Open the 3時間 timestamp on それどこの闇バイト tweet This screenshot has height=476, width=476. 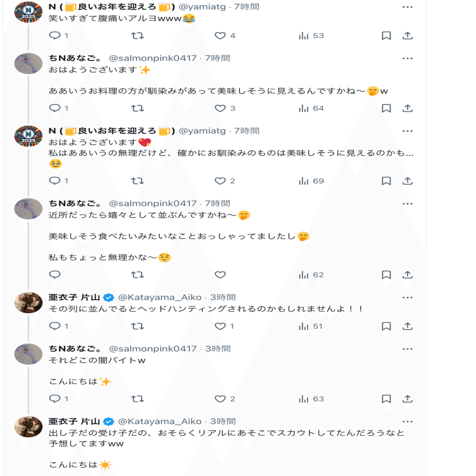click(218, 349)
